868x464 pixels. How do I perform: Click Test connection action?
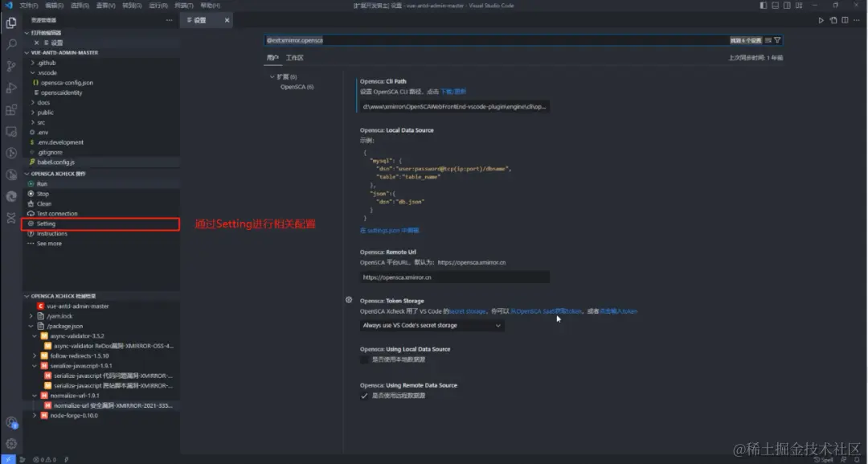(x=100, y=214)
